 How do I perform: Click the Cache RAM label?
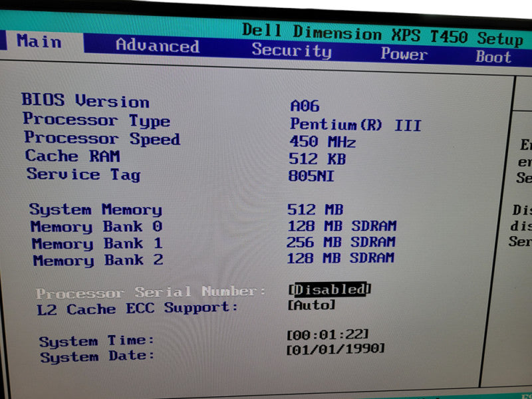pos(72,156)
